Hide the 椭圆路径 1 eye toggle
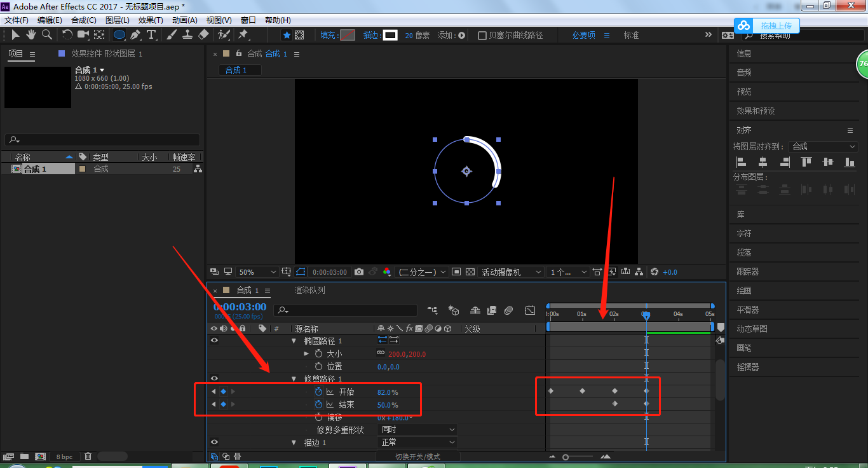Viewport: 868px width, 468px height. (214, 341)
